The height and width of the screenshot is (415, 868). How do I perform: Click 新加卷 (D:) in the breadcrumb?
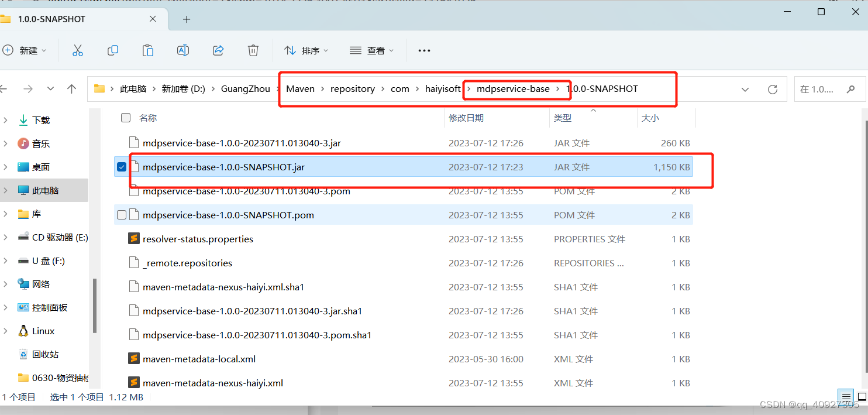point(183,89)
